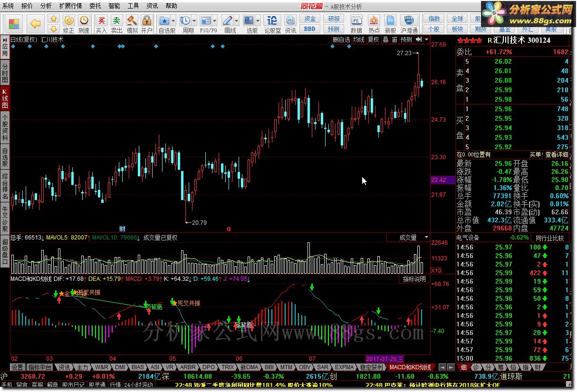The image size is (577, 392).
Task: Click the BBD button
Action: click(x=310, y=29)
